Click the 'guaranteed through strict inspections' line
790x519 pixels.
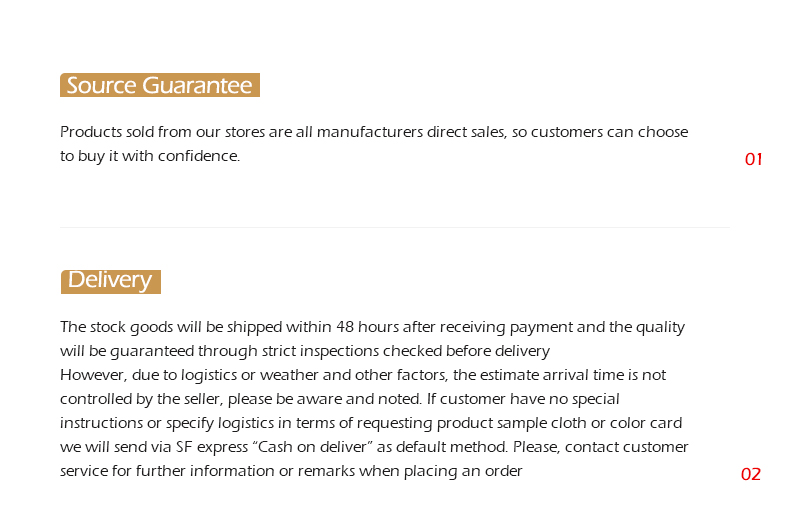click(305, 351)
